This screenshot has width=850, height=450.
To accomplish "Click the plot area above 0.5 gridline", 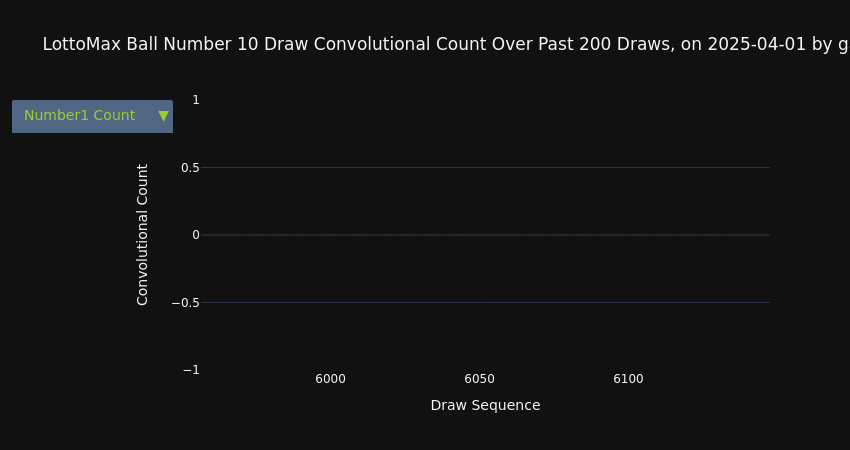I will coord(485,133).
